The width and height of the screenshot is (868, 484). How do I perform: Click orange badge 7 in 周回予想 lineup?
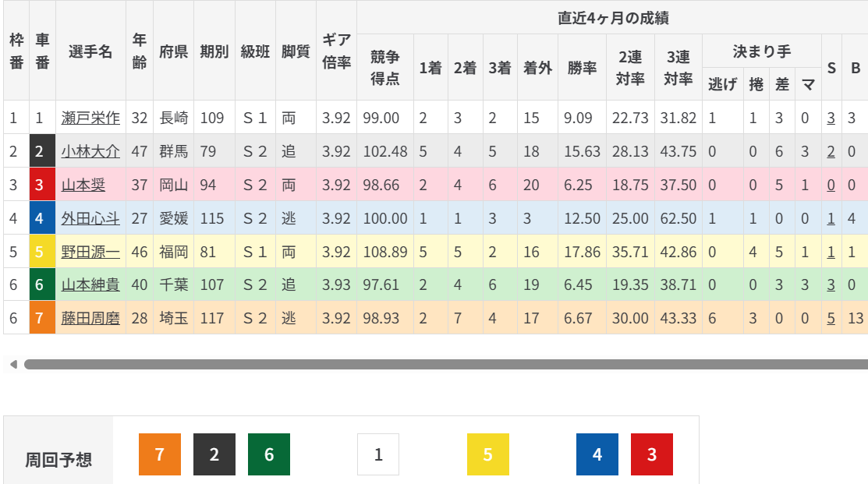pyautogui.click(x=159, y=454)
